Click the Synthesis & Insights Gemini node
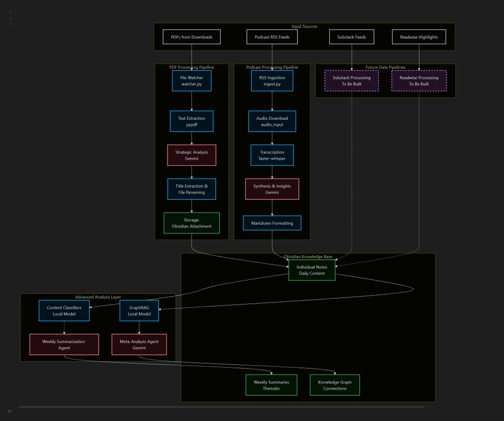This screenshot has height=421, width=504. click(272, 189)
